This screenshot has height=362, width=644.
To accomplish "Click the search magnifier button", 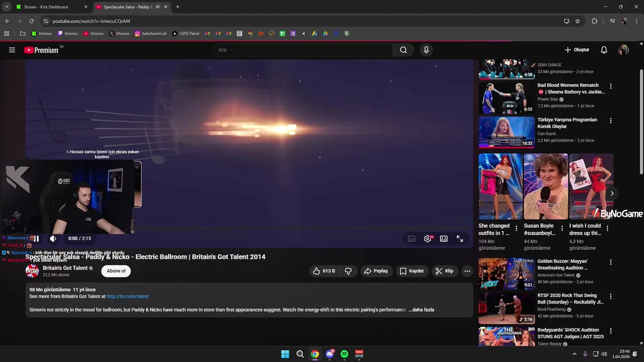I will [x=404, y=50].
